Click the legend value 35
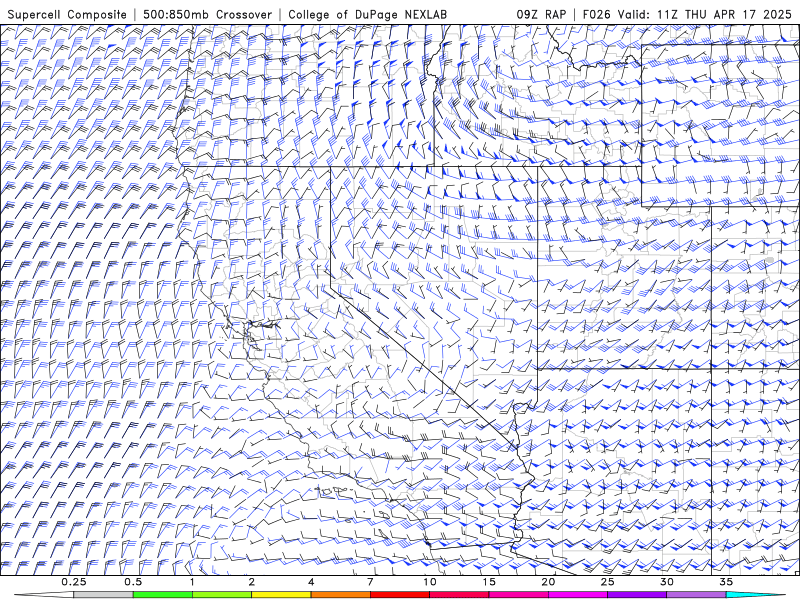This screenshot has width=800, height=600. pos(726,582)
